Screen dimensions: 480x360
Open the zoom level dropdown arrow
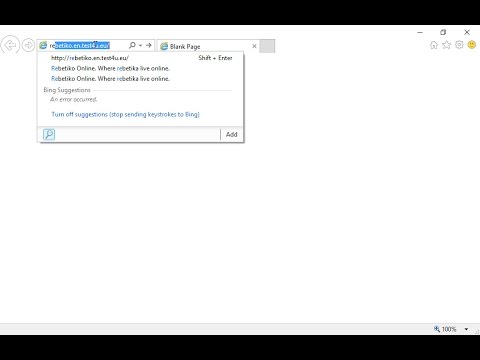tap(466, 329)
